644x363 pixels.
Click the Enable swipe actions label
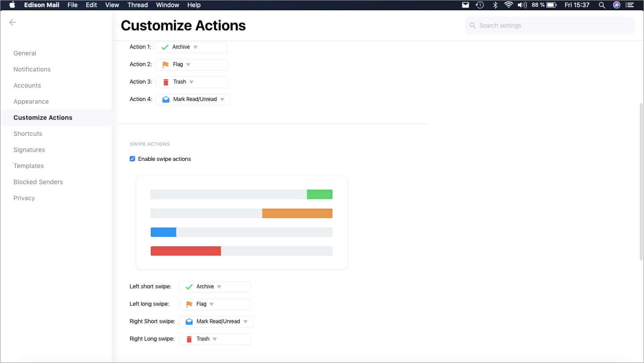point(165,159)
